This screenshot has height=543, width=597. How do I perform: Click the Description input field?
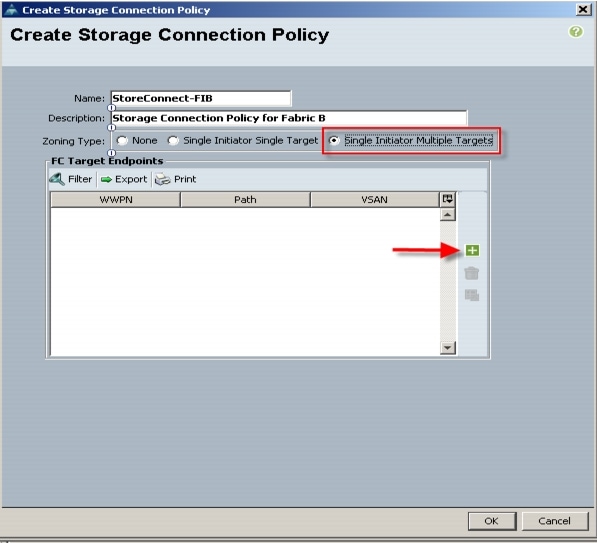[289, 118]
